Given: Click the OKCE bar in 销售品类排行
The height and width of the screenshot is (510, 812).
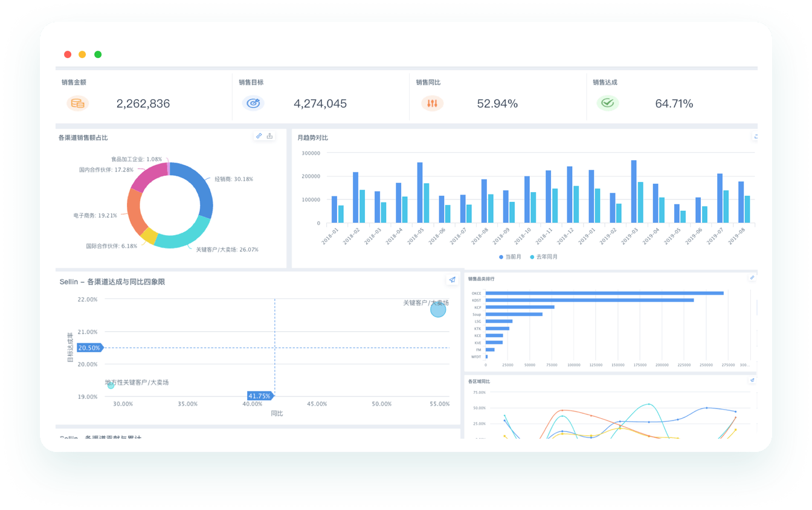Looking at the screenshot, I should point(604,293).
